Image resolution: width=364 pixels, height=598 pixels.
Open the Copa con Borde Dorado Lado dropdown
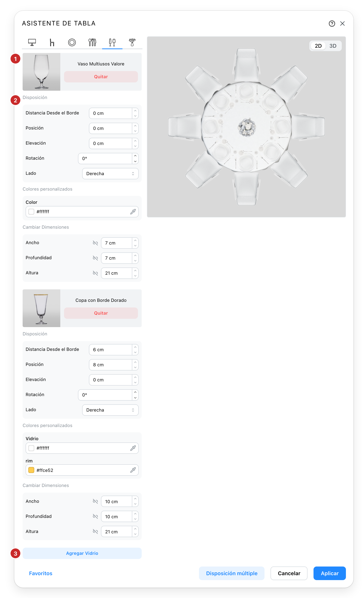tap(110, 410)
